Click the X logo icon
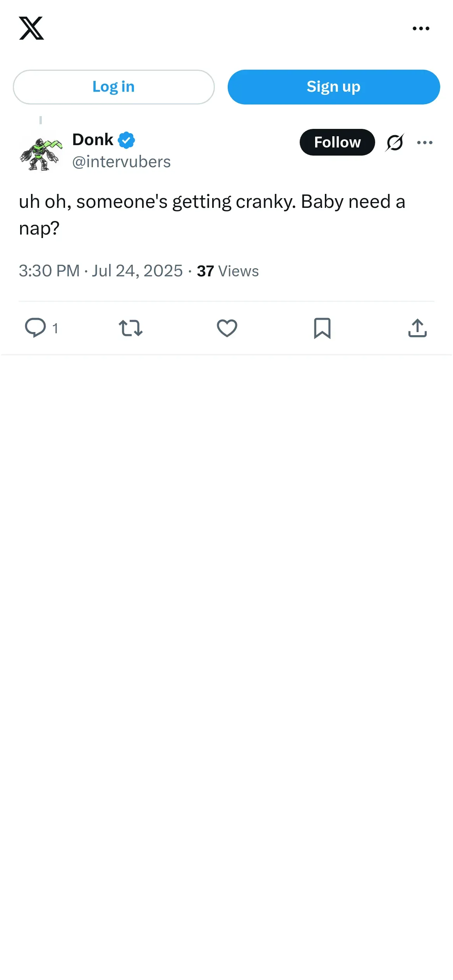 (31, 28)
